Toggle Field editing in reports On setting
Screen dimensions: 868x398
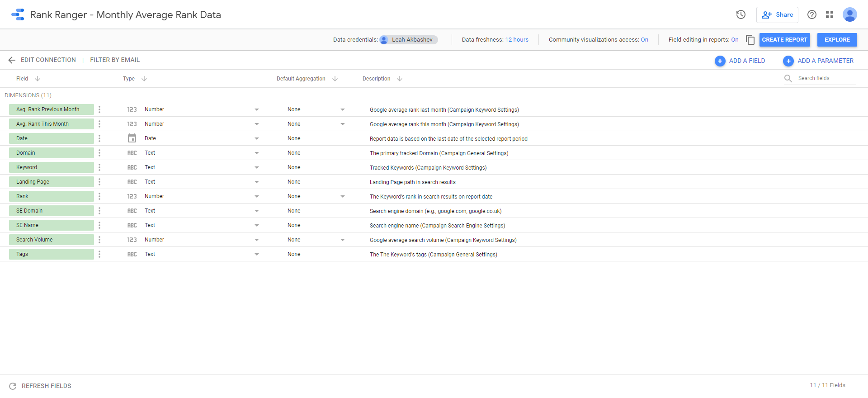pos(735,40)
